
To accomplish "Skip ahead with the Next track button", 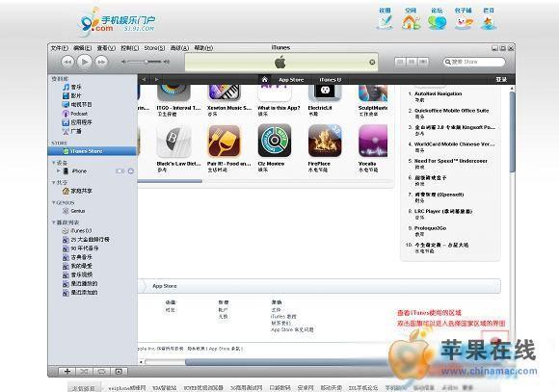I will tap(101, 62).
